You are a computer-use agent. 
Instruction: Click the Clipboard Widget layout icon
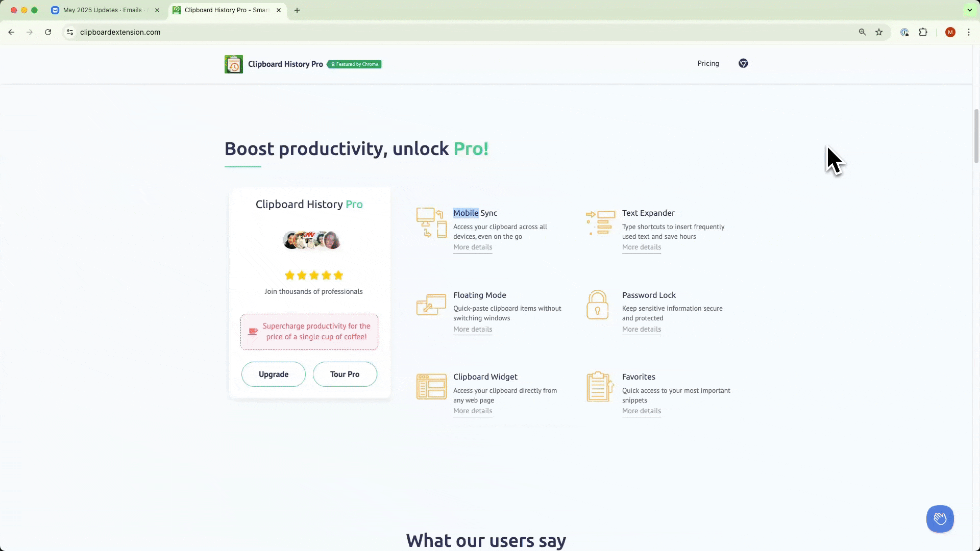click(431, 386)
